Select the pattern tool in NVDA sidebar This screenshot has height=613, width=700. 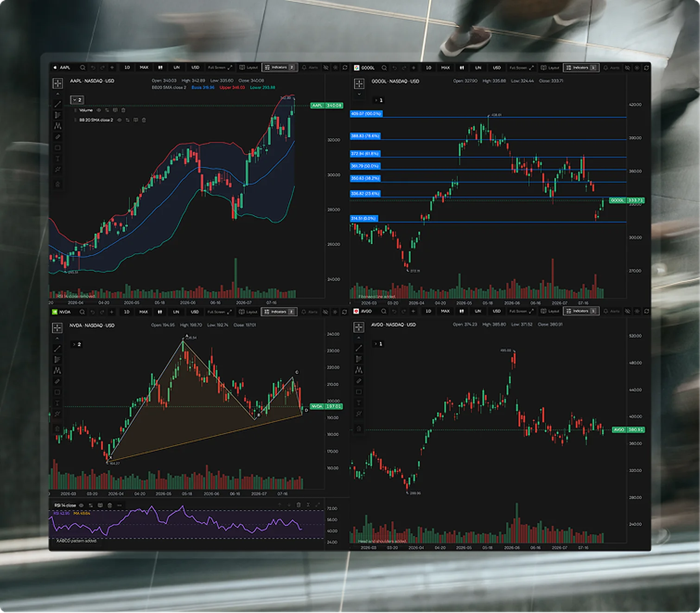tap(57, 370)
